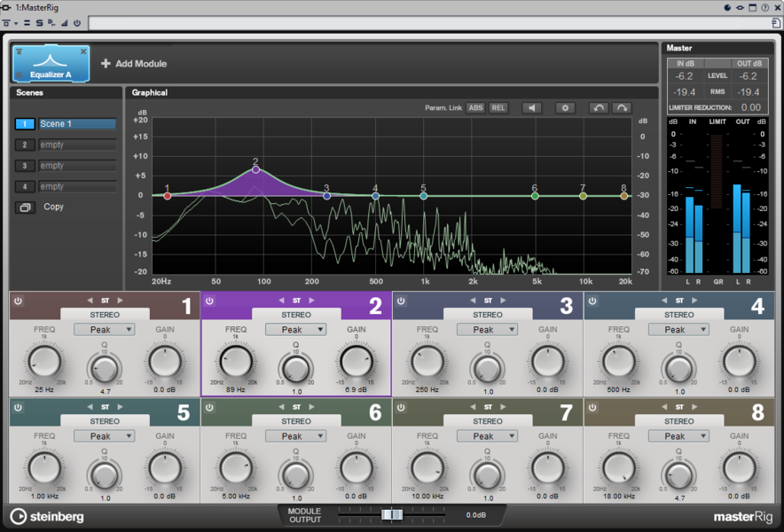Click band 6 STEREO tab
Viewport: 784px width, 532px height.
pos(296,421)
